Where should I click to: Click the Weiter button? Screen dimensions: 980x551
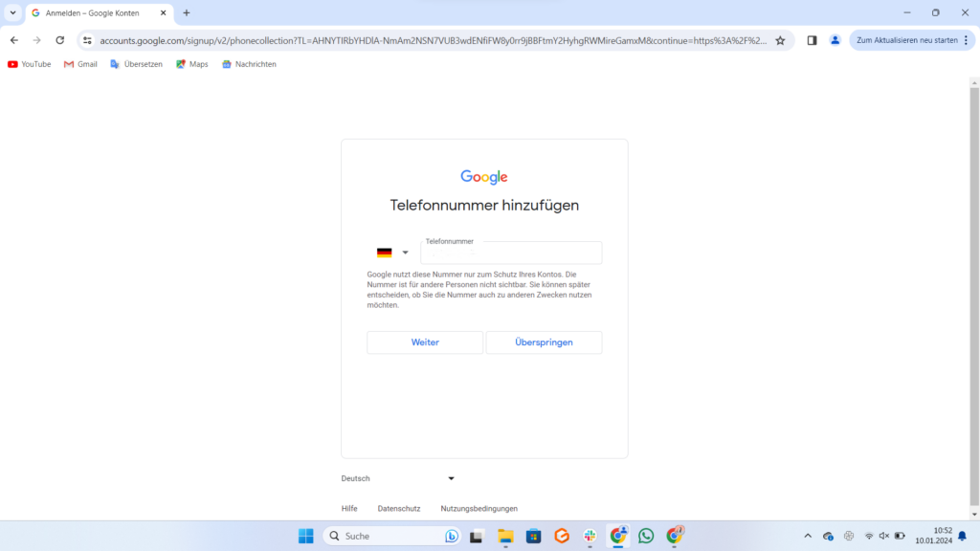425,342
